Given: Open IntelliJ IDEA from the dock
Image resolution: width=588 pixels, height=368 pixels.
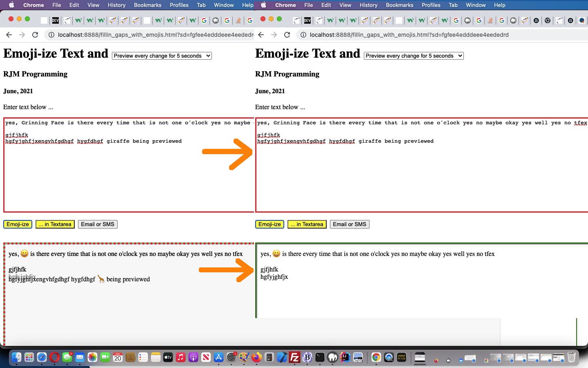Looking at the screenshot, I should pos(345,357).
